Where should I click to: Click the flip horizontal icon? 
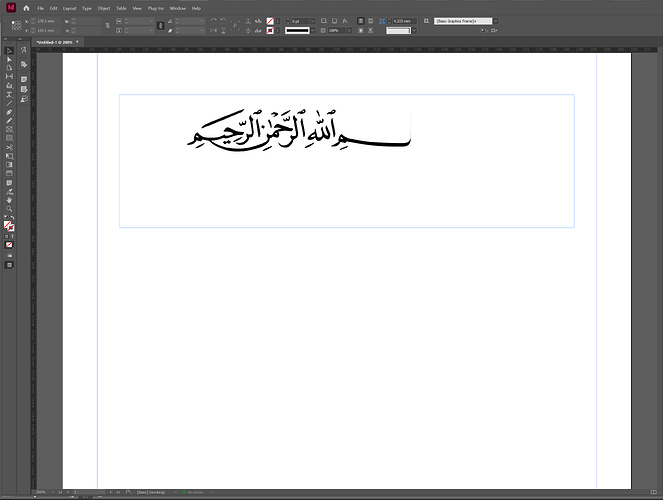(214, 30)
